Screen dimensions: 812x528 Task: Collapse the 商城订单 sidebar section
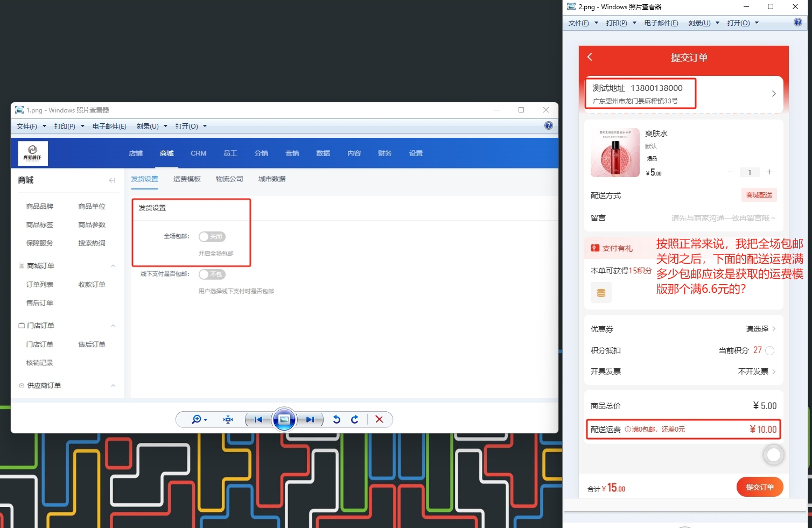coord(113,266)
